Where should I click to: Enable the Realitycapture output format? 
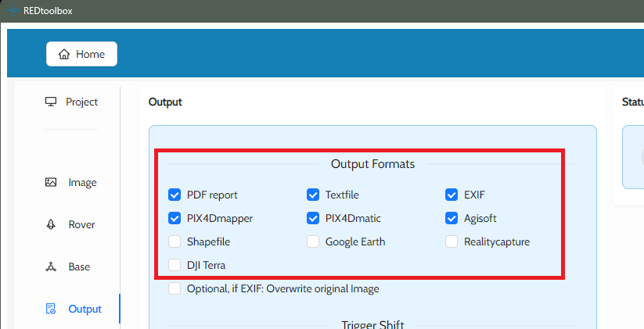tap(452, 241)
